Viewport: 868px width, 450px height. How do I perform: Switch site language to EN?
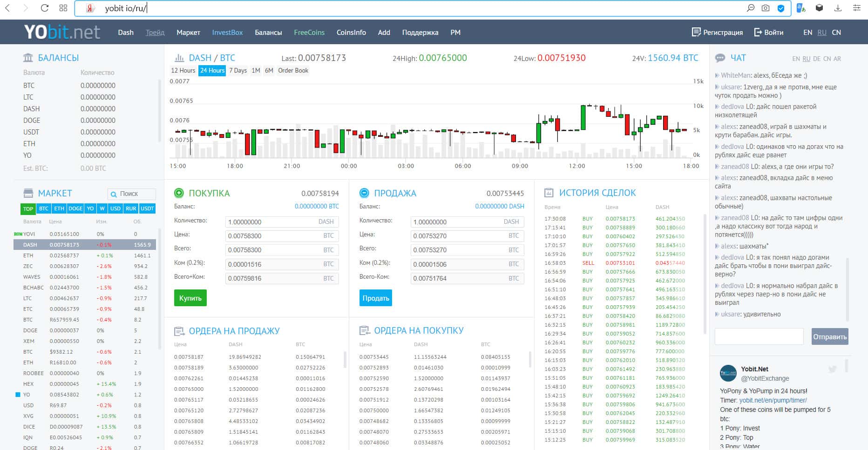[x=807, y=33]
